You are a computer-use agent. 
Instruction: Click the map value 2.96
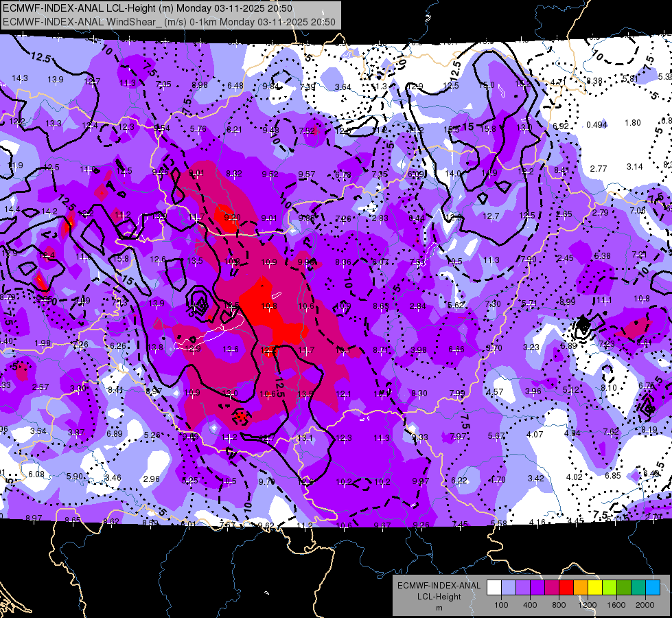[x=151, y=479]
